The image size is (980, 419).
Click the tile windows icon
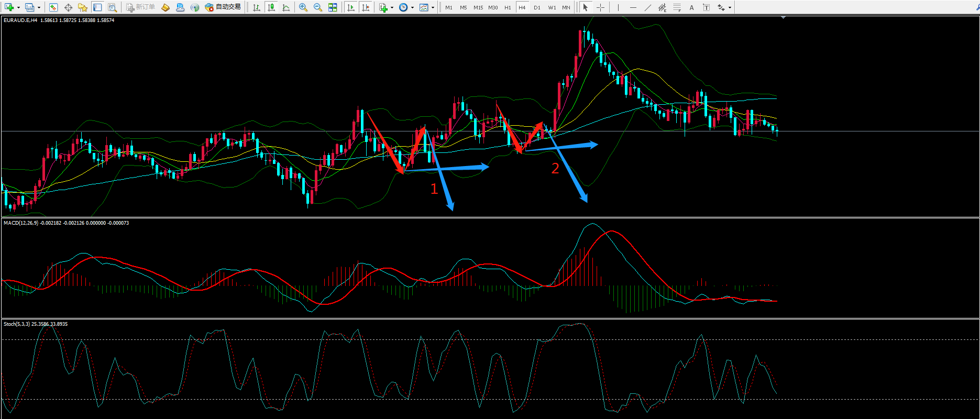pos(333,7)
